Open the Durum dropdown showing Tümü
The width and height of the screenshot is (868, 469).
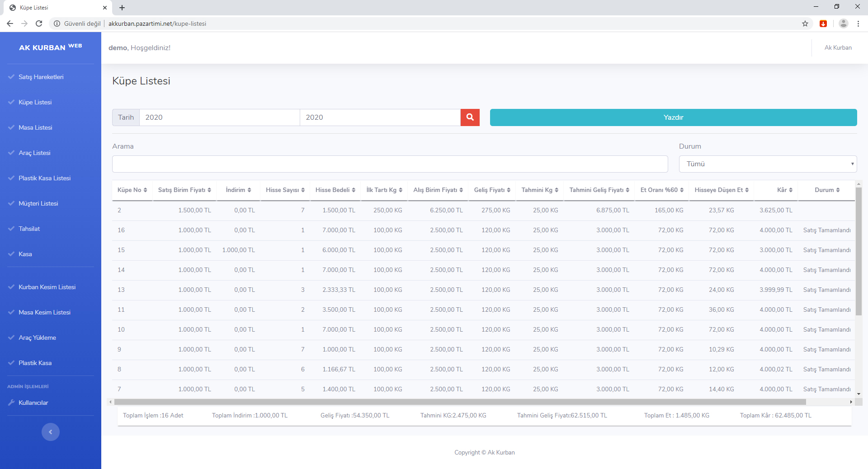click(x=768, y=164)
